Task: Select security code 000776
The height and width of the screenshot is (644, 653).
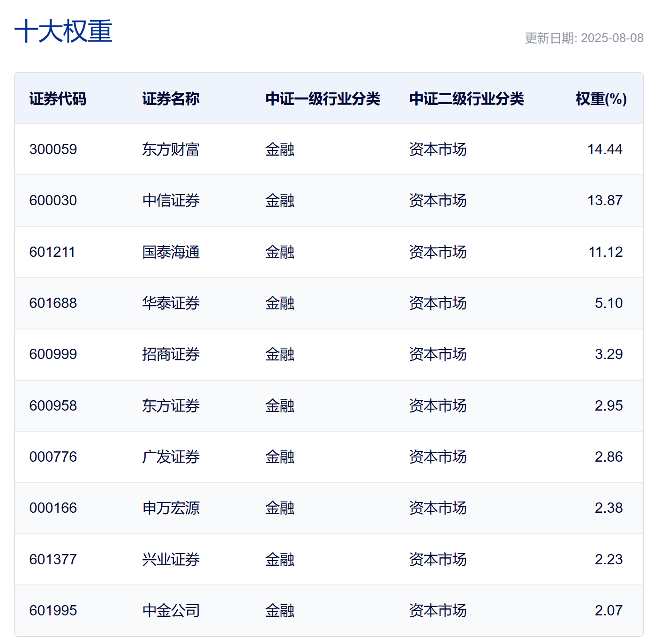Action: point(53,457)
